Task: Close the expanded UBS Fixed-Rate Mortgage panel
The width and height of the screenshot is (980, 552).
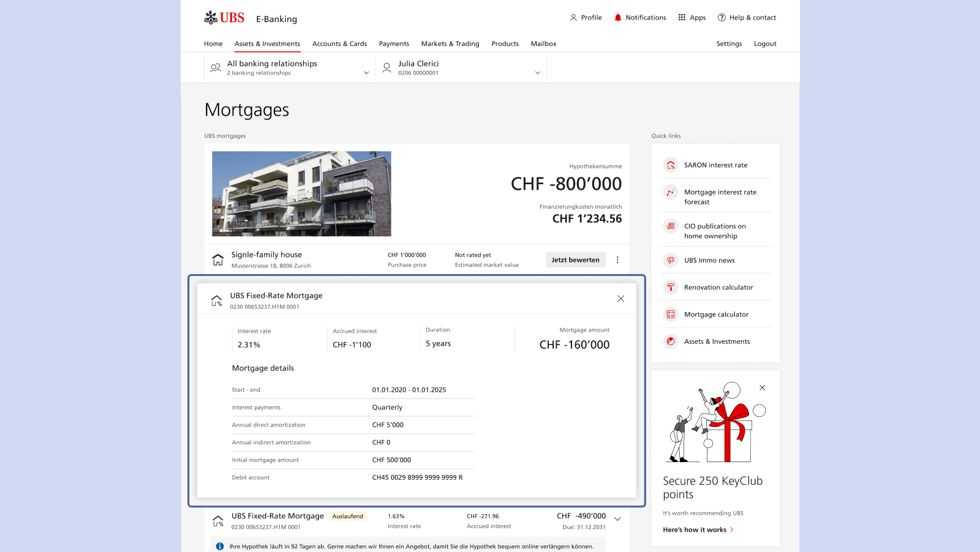Action: 620,299
